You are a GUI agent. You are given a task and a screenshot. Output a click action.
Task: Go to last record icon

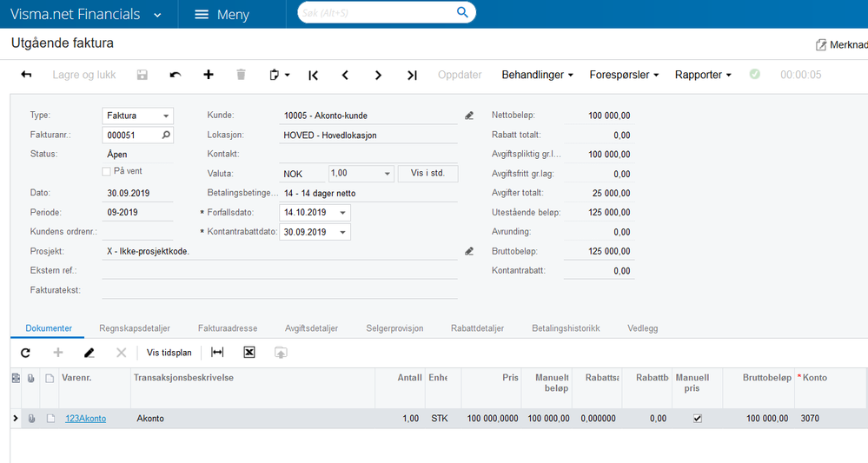[x=412, y=76]
